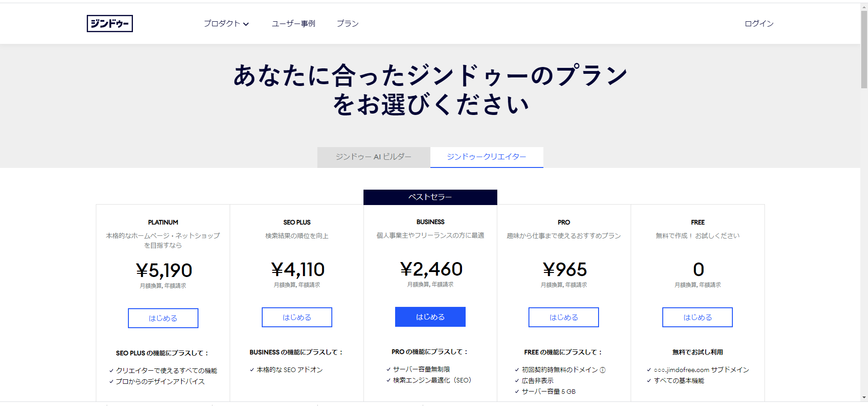Open the ユーザー事例 menu item
This screenshot has width=868, height=406.
coord(293,24)
